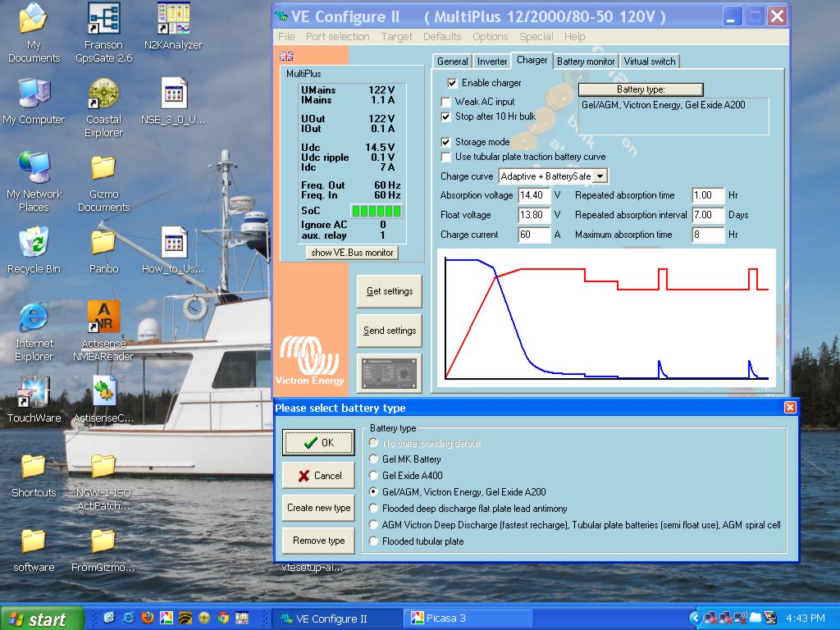
Task: Open the File menu
Action: point(286,36)
